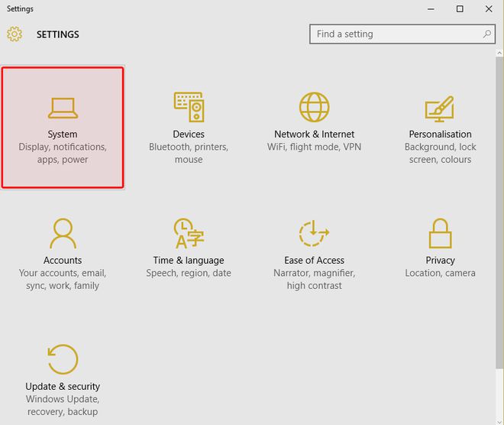Open Accounts person icon
Screen dimensions: 504x425
(63, 234)
